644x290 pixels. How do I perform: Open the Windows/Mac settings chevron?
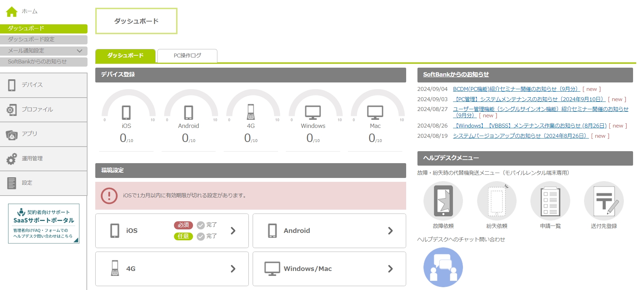coord(390,269)
